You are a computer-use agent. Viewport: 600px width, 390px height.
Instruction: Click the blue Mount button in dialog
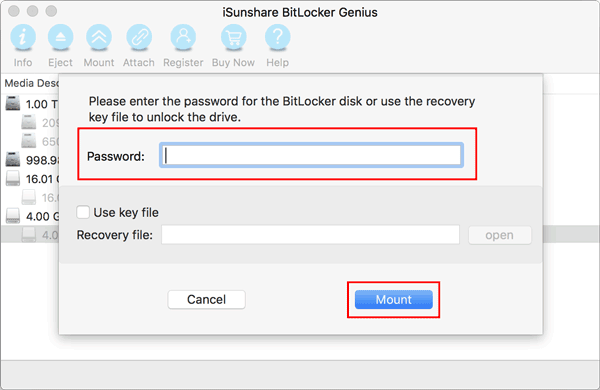pos(394,299)
